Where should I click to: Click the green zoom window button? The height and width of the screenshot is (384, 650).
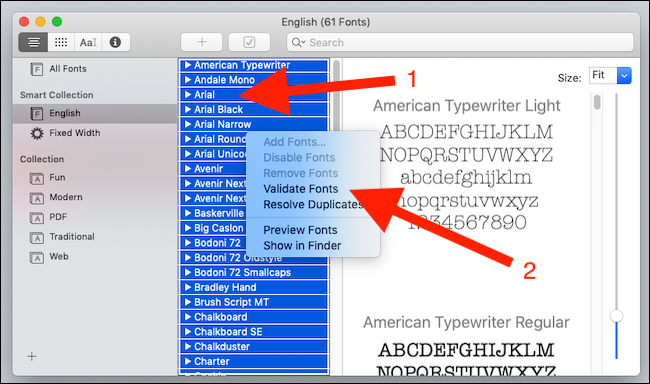click(x=57, y=22)
